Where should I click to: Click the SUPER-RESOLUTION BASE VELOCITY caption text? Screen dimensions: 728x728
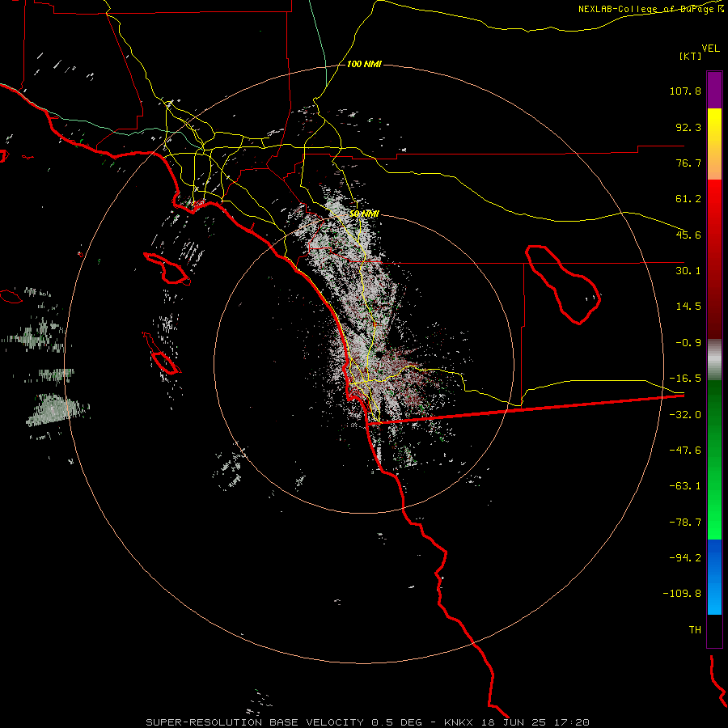pyautogui.click(x=256, y=722)
